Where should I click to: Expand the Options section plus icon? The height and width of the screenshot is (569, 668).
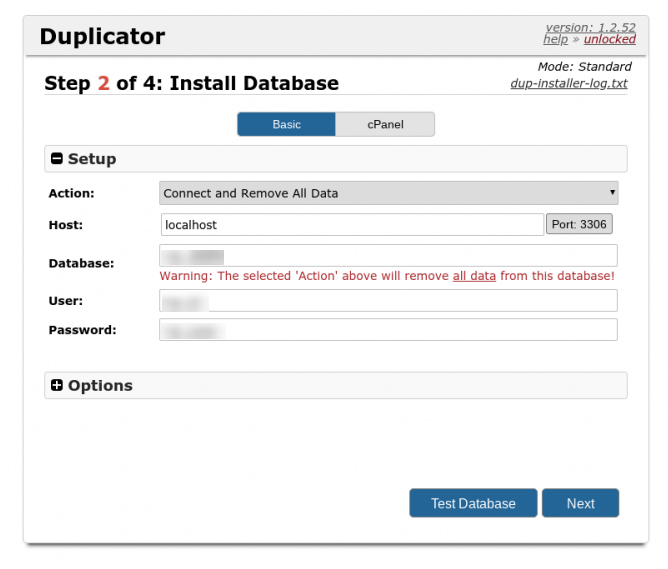click(57, 385)
